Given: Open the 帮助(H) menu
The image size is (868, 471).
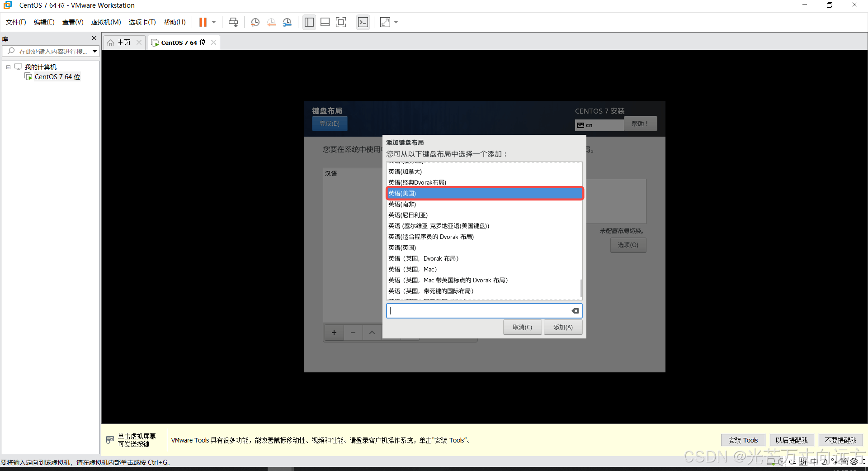Looking at the screenshot, I should pos(175,22).
